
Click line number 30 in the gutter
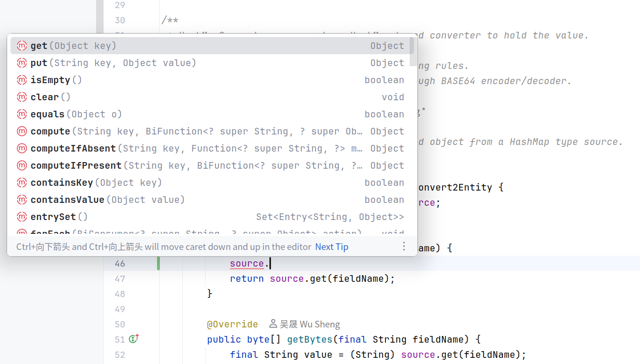coord(120,20)
